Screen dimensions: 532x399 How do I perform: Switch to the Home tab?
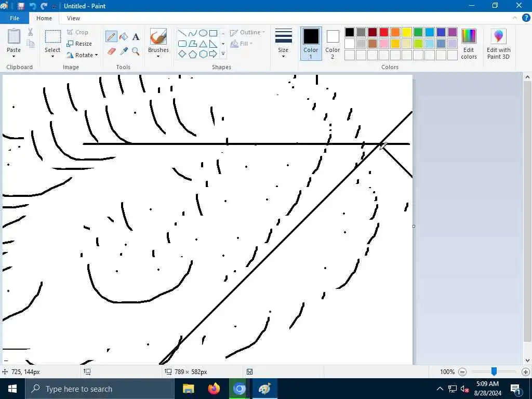pos(44,18)
